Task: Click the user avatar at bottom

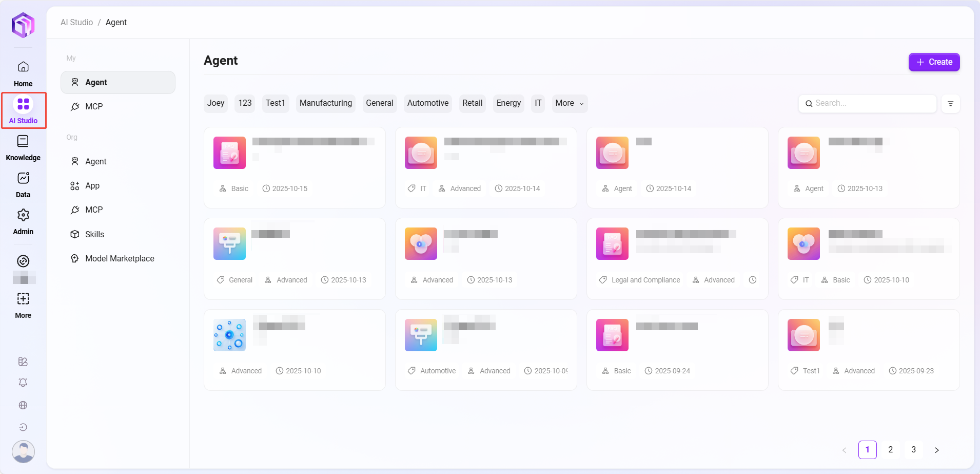Action: coord(23,452)
